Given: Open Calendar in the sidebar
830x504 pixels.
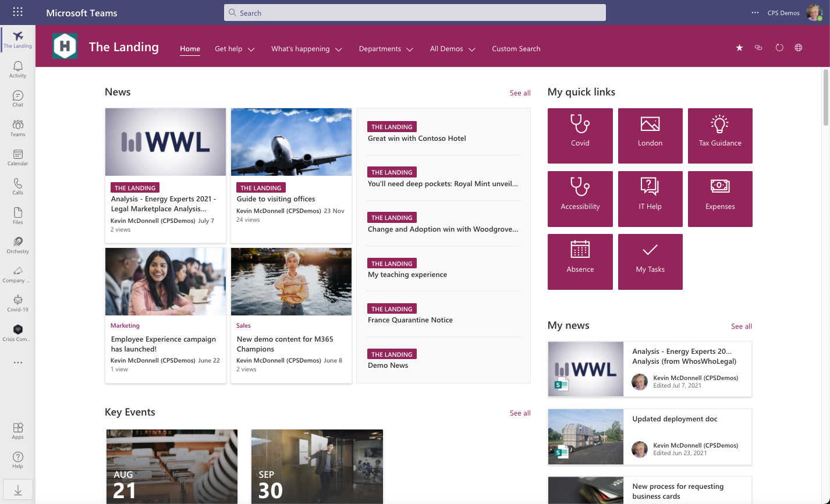Looking at the screenshot, I should [x=17, y=157].
